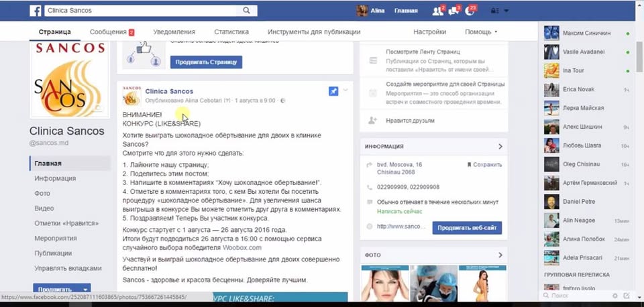The width and height of the screenshot is (644, 307).
Task: Click Alina profile avatar in top bar
Action: click(362, 11)
